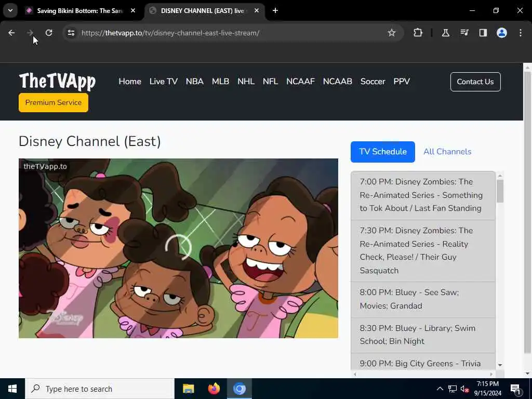The height and width of the screenshot is (399, 532).
Task: Open Live TV section
Action: click(164, 82)
